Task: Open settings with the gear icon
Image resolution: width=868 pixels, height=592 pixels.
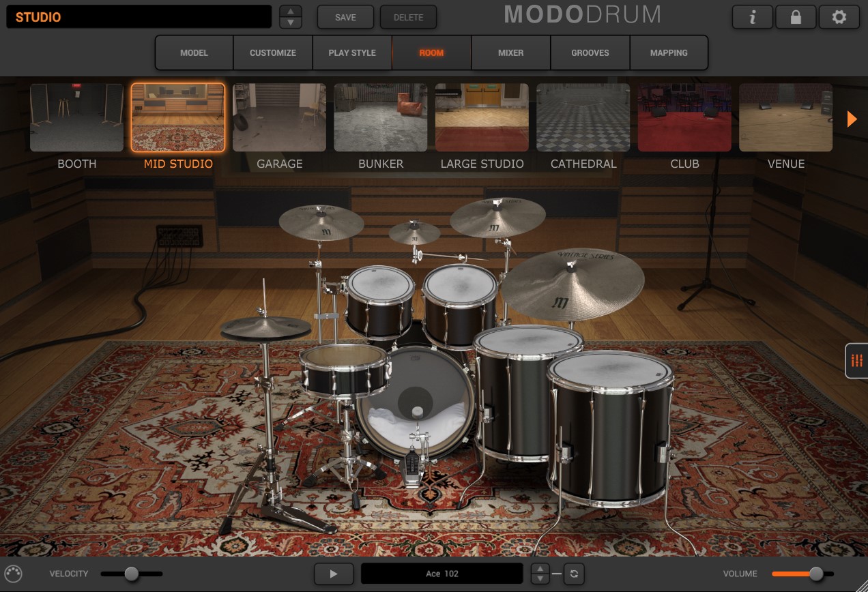Action: pos(839,18)
